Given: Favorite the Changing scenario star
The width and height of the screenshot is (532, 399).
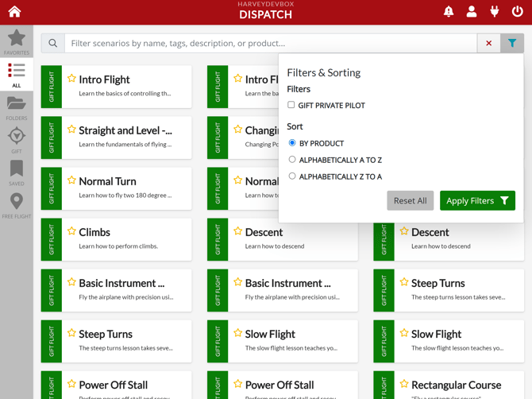Looking at the screenshot, I should coord(238,130).
